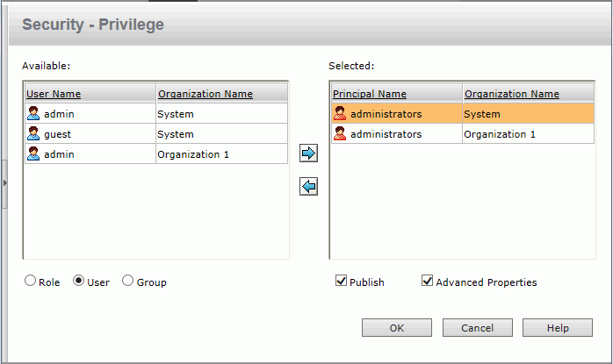
Task: Click the left arrow to remove selected principal
Action: click(308, 186)
